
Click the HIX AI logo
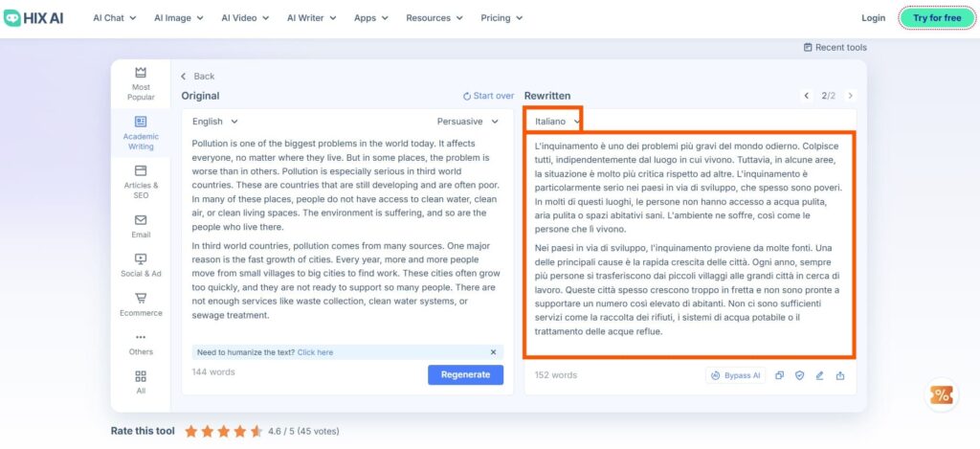[33, 17]
